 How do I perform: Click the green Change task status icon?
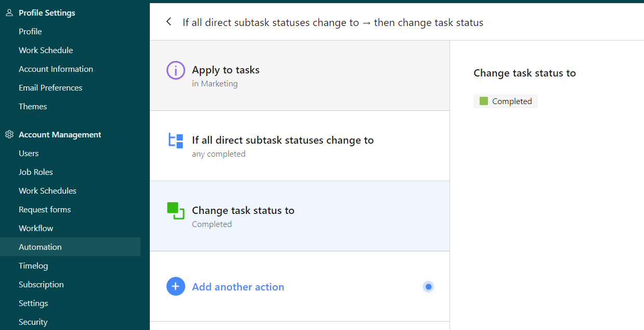(176, 211)
